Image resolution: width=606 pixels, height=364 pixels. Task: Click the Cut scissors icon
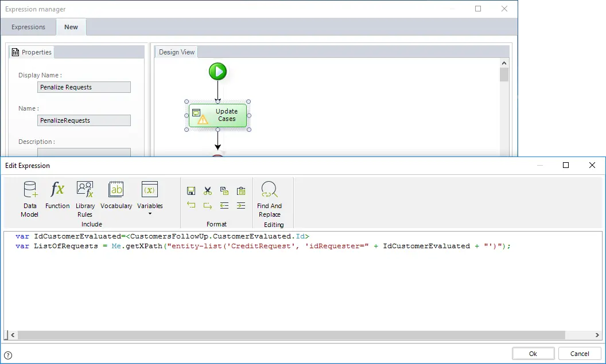tap(208, 191)
